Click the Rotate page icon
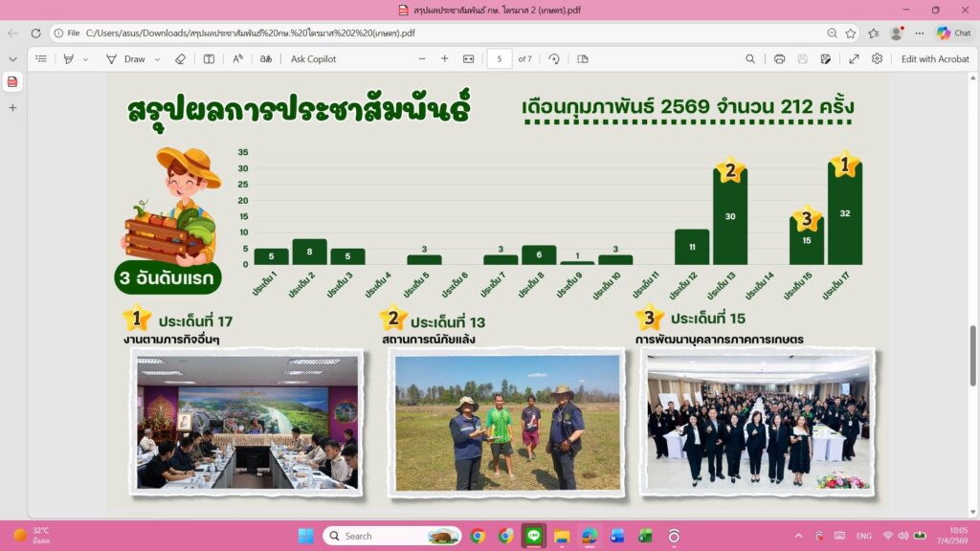The height and width of the screenshot is (551, 980). pos(553,59)
